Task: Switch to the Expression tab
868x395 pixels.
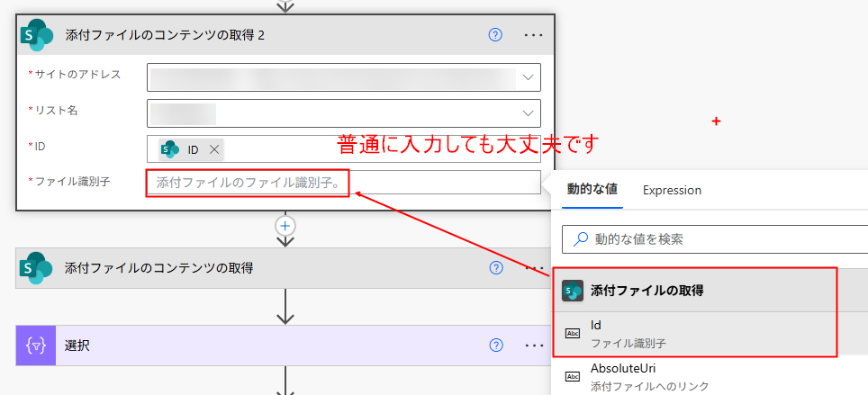Action: [672, 191]
